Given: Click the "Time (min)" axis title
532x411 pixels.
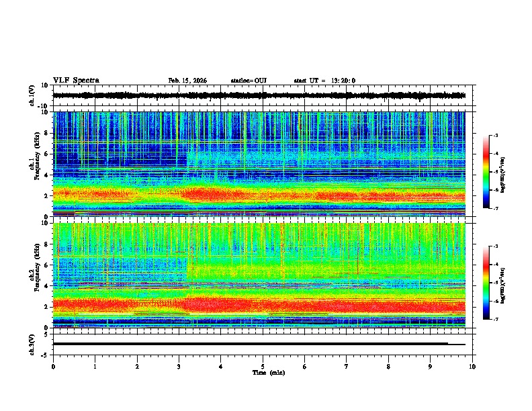Looking at the screenshot, I should tap(269, 373).
